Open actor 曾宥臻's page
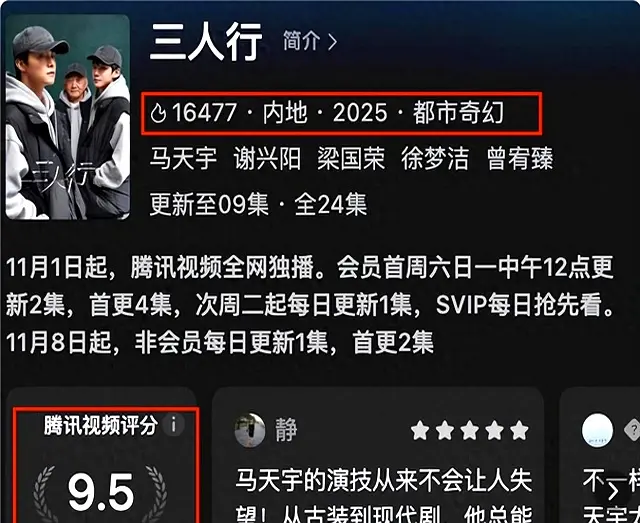Screen dimensions: 640x523 520,158
